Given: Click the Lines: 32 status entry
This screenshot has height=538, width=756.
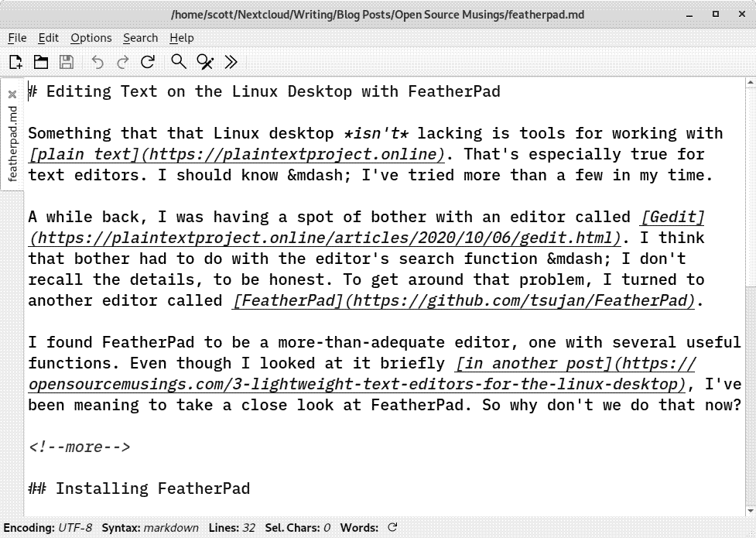Looking at the screenshot, I should pyautogui.click(x=232, y=528).
